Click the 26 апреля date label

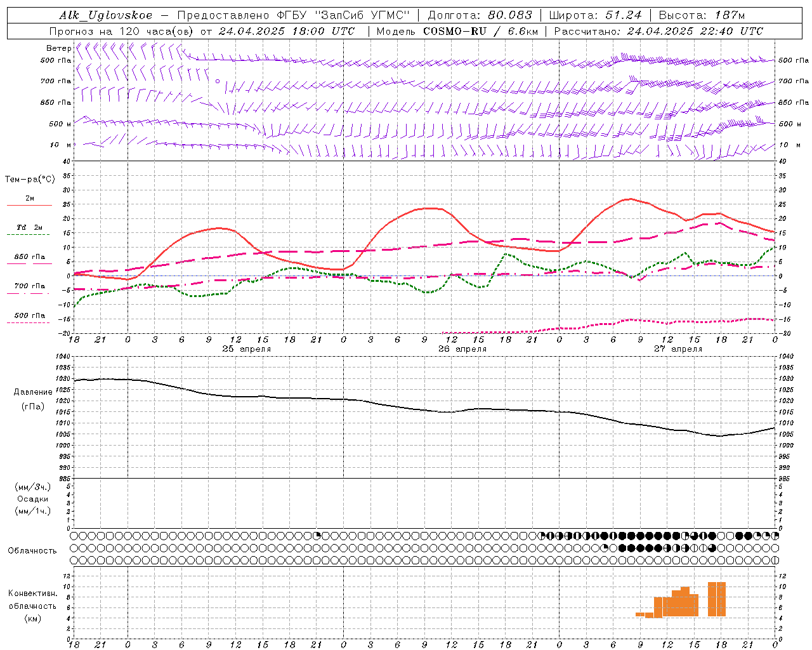[x=462, y=349]
